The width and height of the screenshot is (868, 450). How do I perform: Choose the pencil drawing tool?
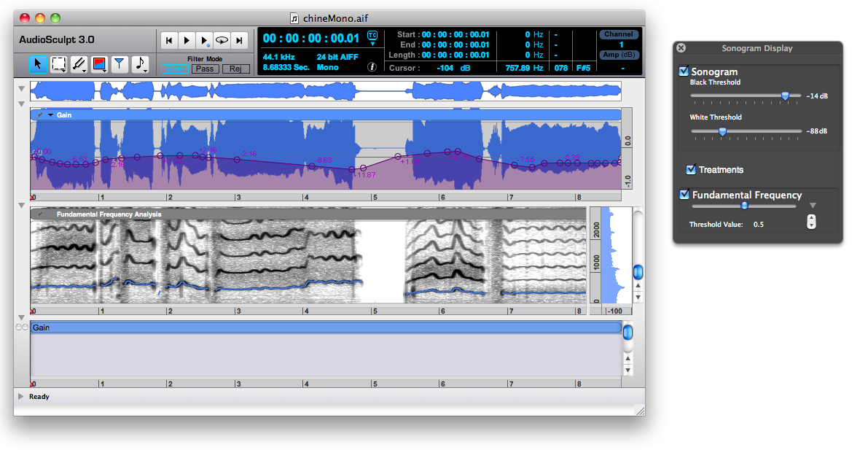[79, 64]
